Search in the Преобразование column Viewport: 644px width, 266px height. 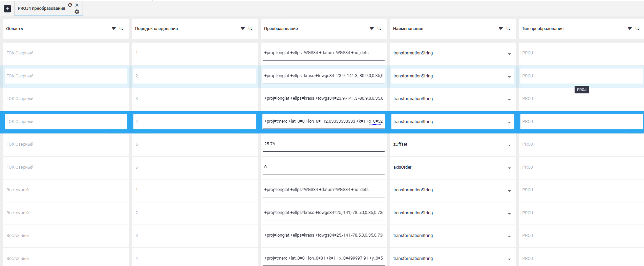tap(380, 29)
